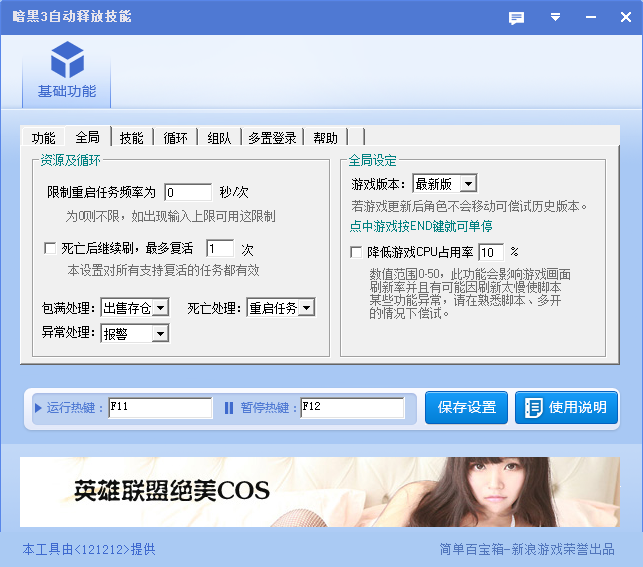Open the title bar dropdown menu arrow
643x567 pixels.
[555, 17]
